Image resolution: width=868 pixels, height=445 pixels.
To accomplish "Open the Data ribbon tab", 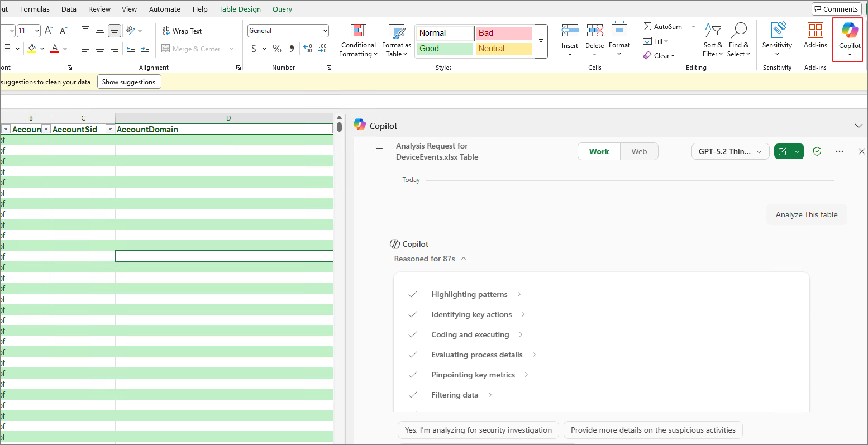I will coord(69,9).
